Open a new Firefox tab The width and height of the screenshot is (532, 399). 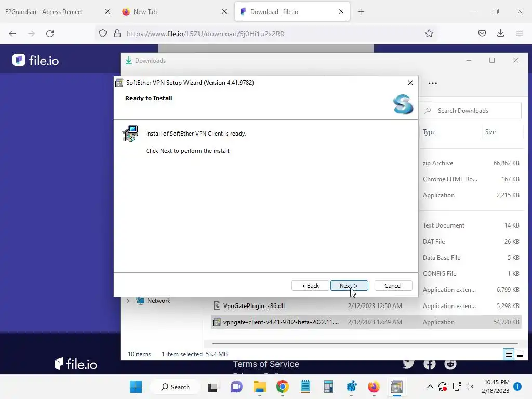pos(361,12)
